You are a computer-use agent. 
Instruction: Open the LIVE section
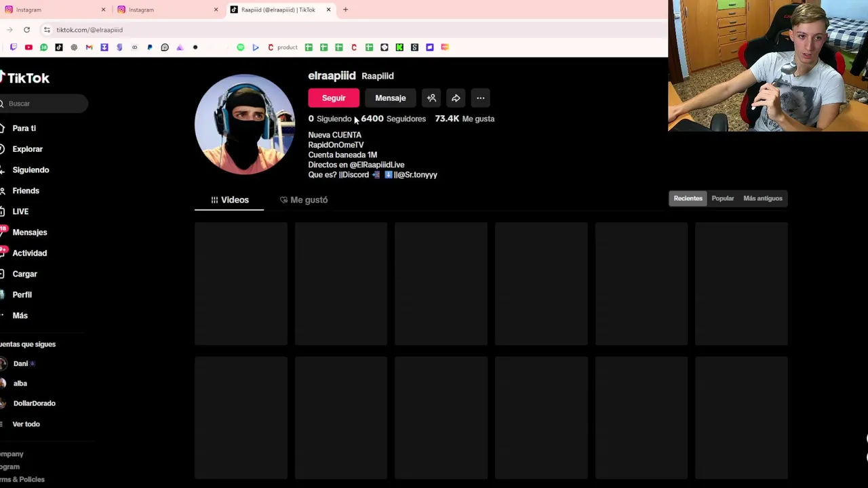tap(20, 211)
